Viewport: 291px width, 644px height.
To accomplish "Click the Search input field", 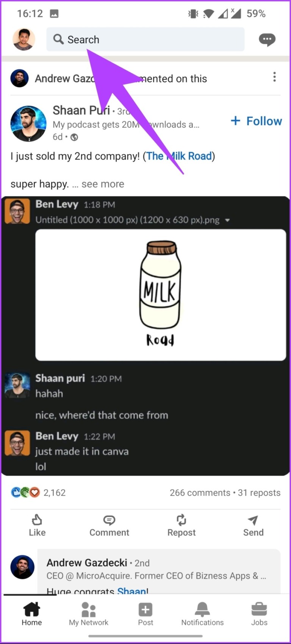I will (x=145, y=39).
